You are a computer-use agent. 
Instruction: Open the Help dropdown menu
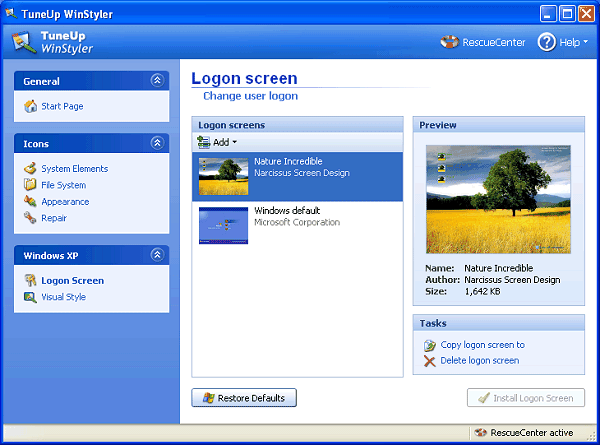point(585,42)
